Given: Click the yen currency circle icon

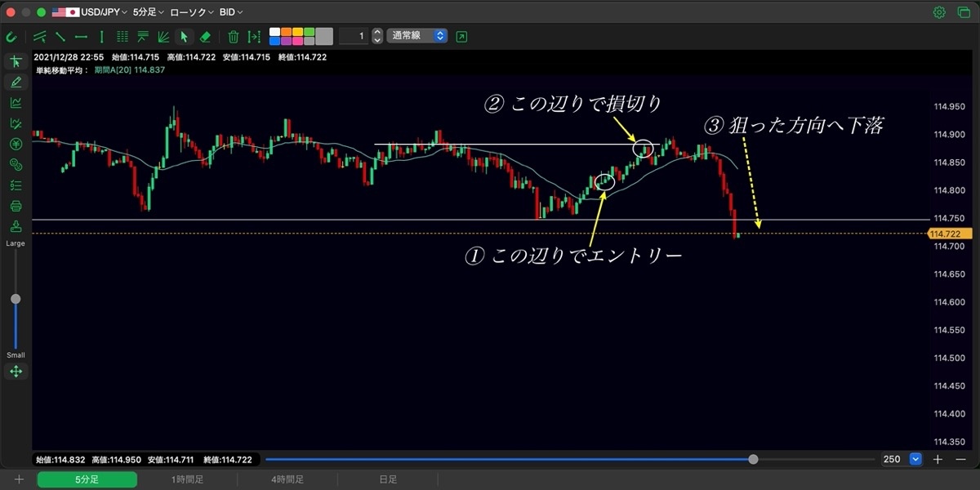Looking at the screenshot, I should pyautogui.click(x=16, y=145).
